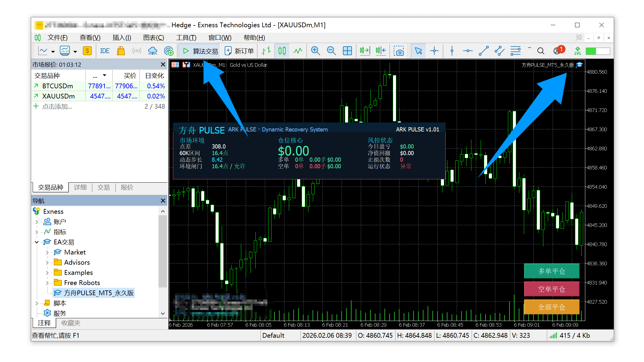644x362 pixels.
Task: Select the crosshair tool
Action: 434,51
